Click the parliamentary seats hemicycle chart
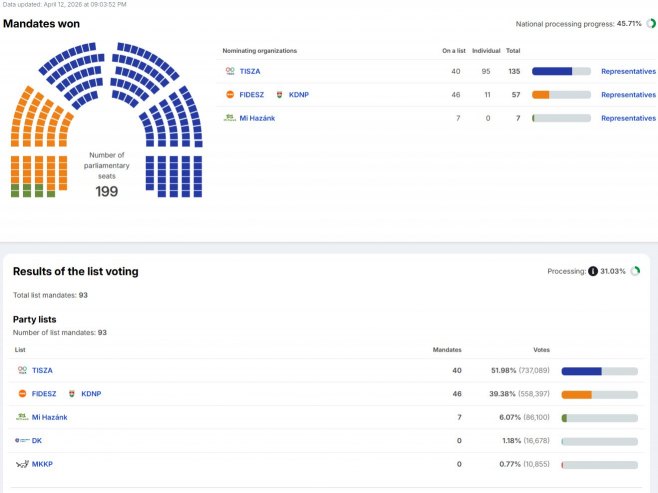Viewport: 658px width, 493px height. [x=106, y=120]
